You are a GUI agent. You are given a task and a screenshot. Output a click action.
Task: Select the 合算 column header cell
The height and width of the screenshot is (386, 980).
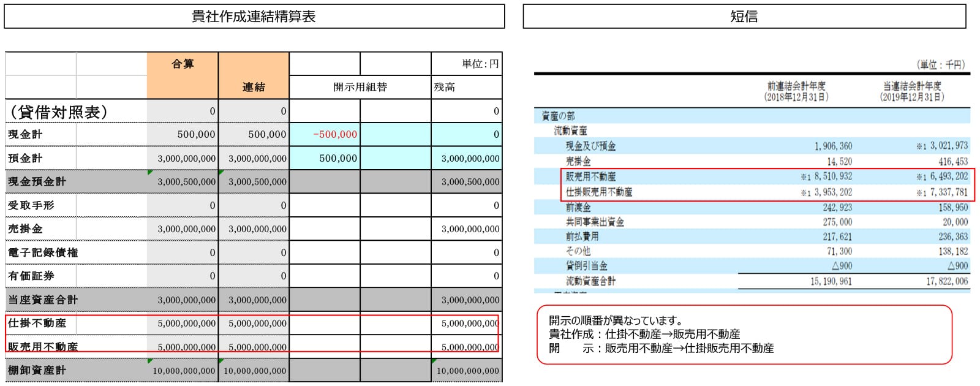(183, 64)
